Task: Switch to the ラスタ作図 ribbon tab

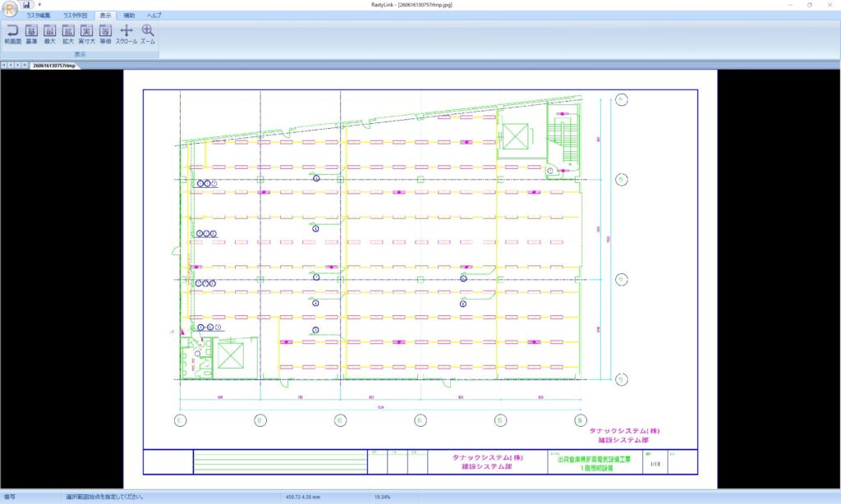Action: pyautogui.click(x=75, y=16)
